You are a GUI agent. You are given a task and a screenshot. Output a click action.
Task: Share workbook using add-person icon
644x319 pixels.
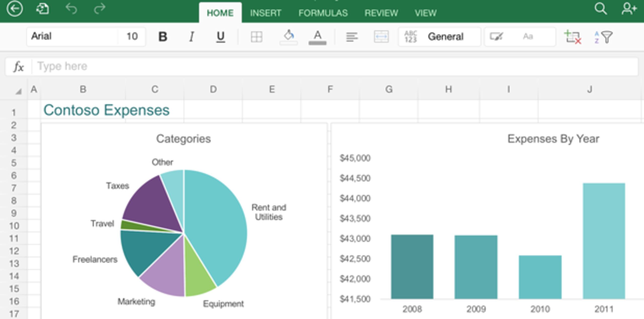tap(629, 9)
